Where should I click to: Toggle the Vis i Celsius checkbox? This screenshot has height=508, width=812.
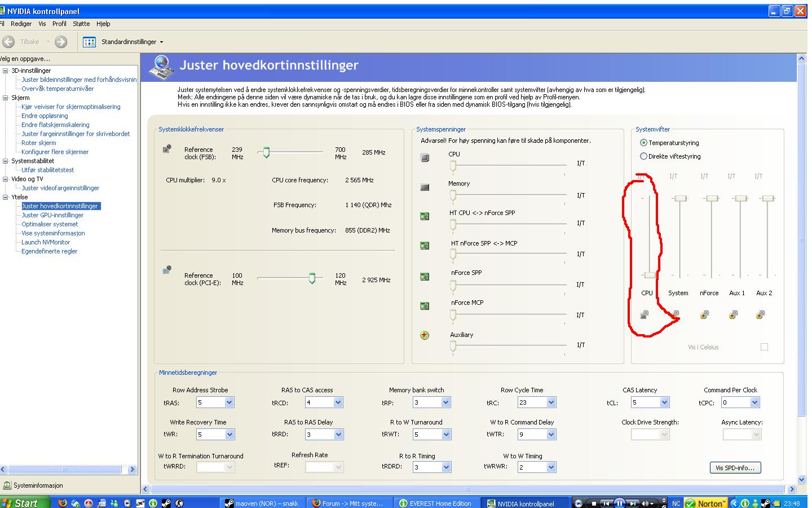pos(764,347)
